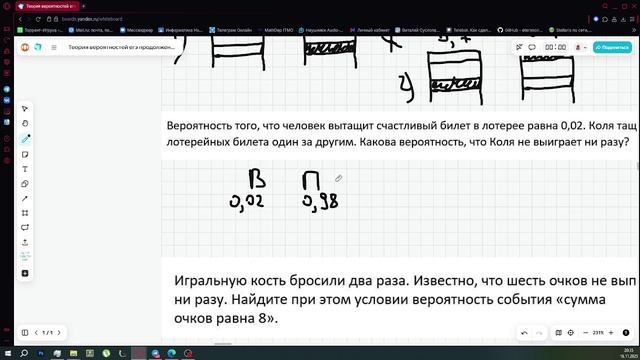Open the GitHub bookmark
Screen dimensions: 640x360
tap(520, 30)
